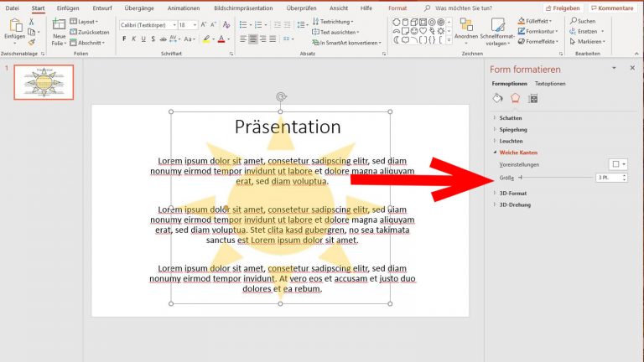The width and height of the screenshot is (644, 362).
Task: Select the smiley face shape
Action: pos(414,31)
